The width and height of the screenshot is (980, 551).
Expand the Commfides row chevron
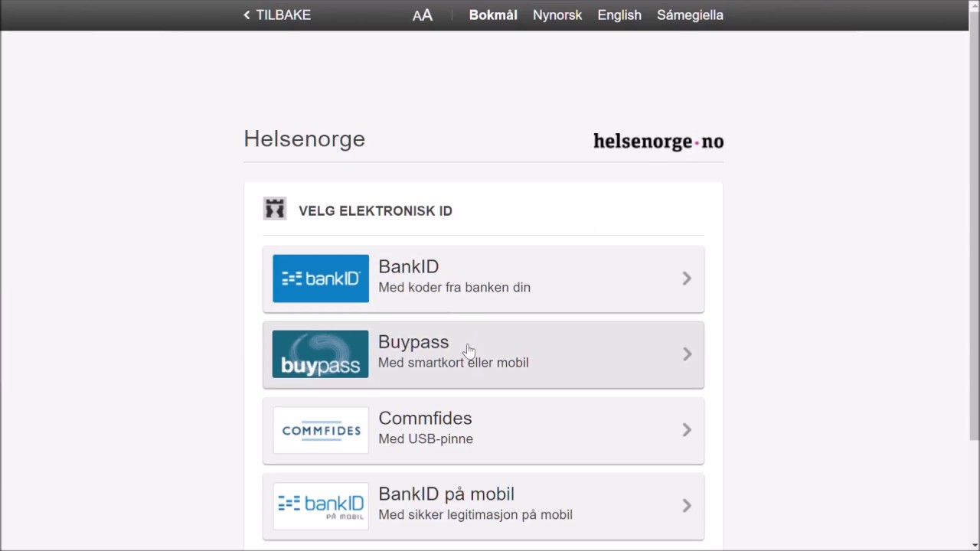[x=687, y=430]
